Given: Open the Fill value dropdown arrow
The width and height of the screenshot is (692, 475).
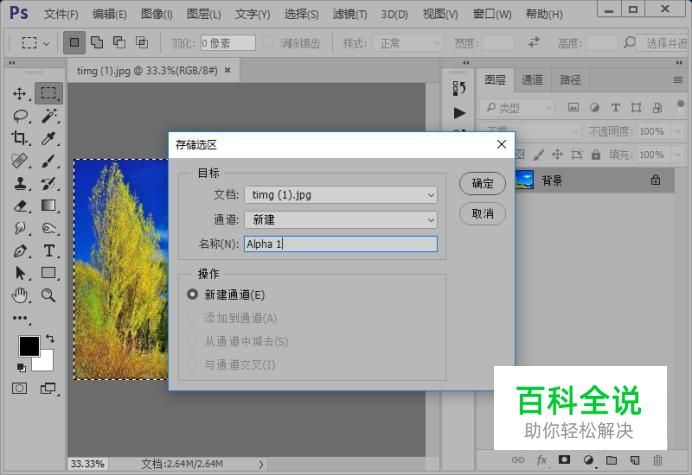Looking at the screenshot, I should pyautogui.click(x=677, y=155).
